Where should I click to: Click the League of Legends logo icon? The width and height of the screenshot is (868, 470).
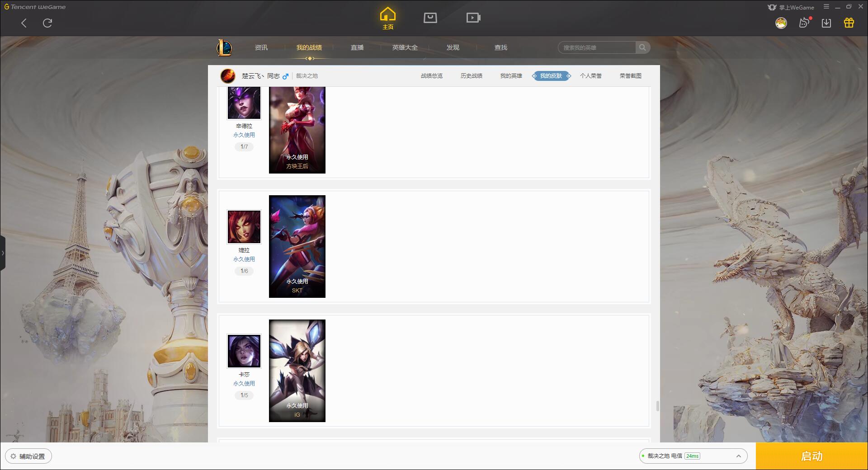[225, 47]
